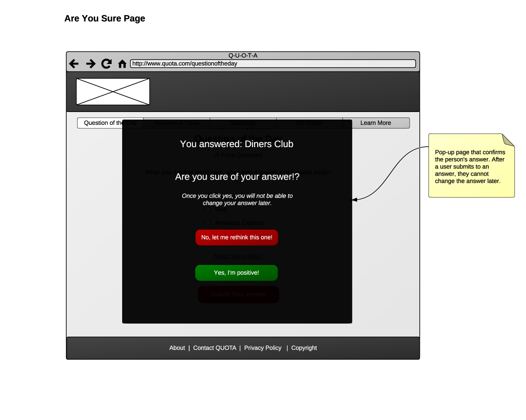
Task: Open the Question of the Day tab
Action: tap(110, 123)
